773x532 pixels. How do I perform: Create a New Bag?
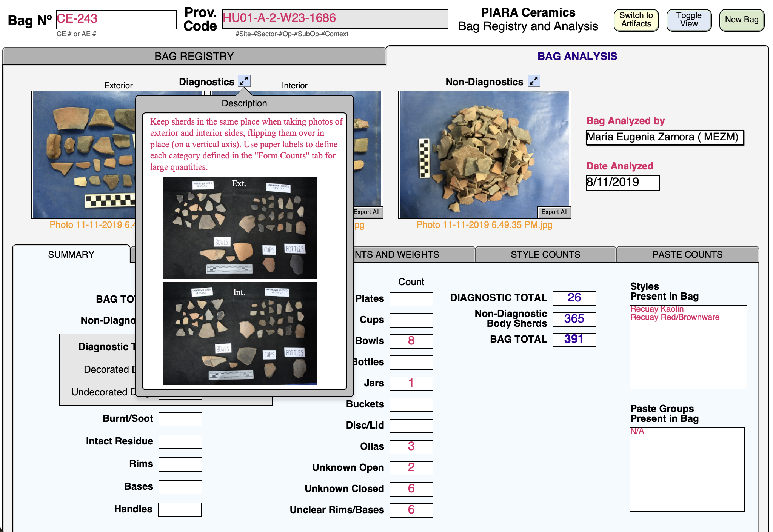point(741,20)
